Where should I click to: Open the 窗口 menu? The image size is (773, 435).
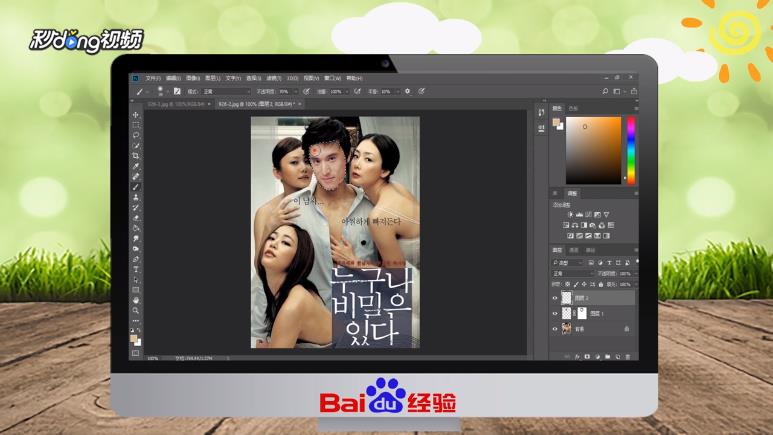(x=332, y=78)
